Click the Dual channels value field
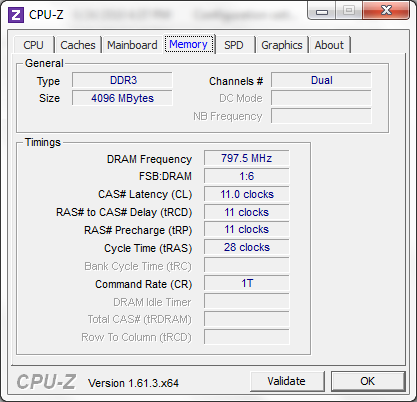The image size is (417, 402). [321, 80]
